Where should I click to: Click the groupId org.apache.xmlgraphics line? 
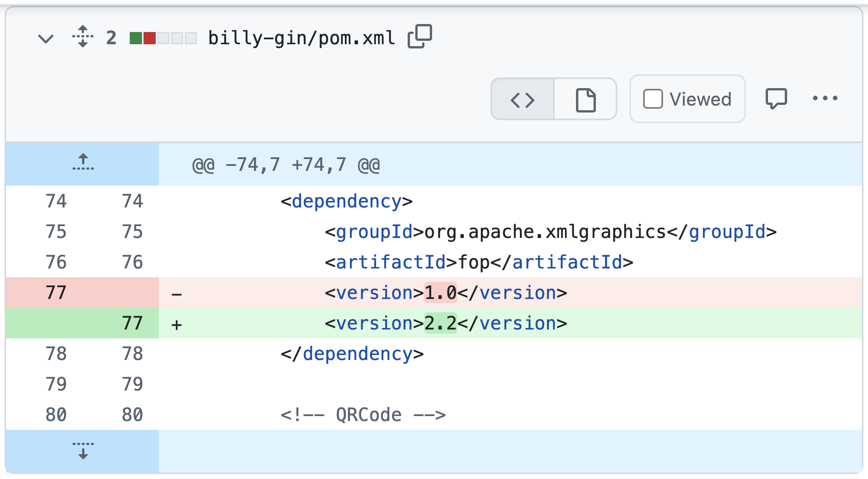coord(550,232)
